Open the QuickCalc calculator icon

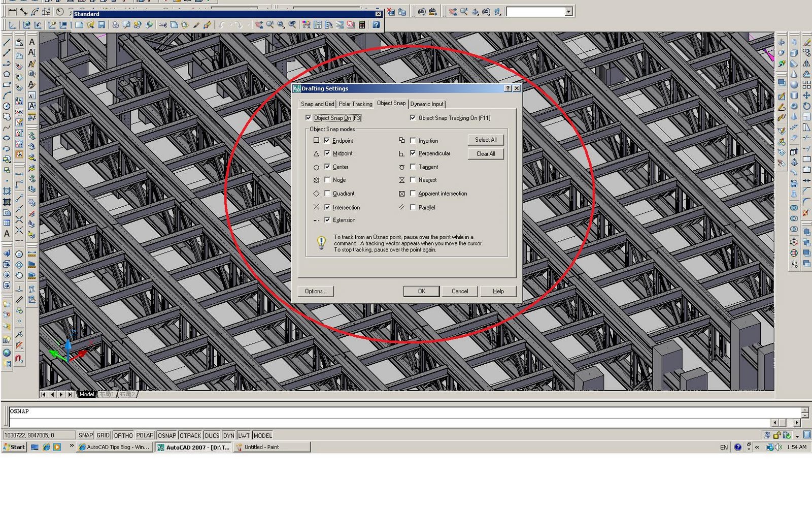pos(362,25)
